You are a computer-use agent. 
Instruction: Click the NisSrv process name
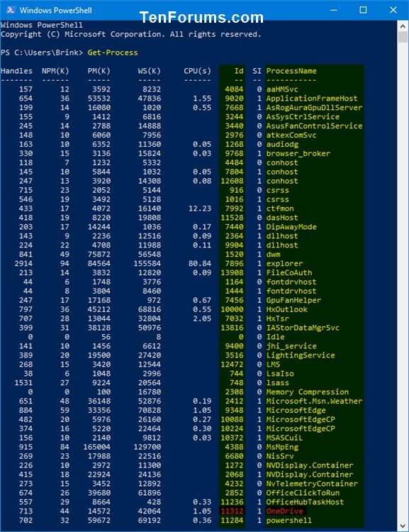(280, 455)
